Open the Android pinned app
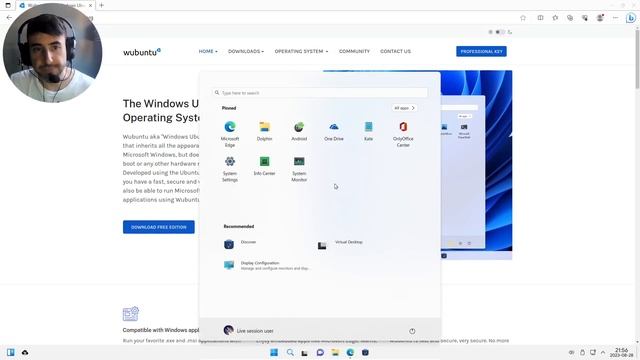The width and height of the screenshot is (640, 360). click(x=299, y=131)
